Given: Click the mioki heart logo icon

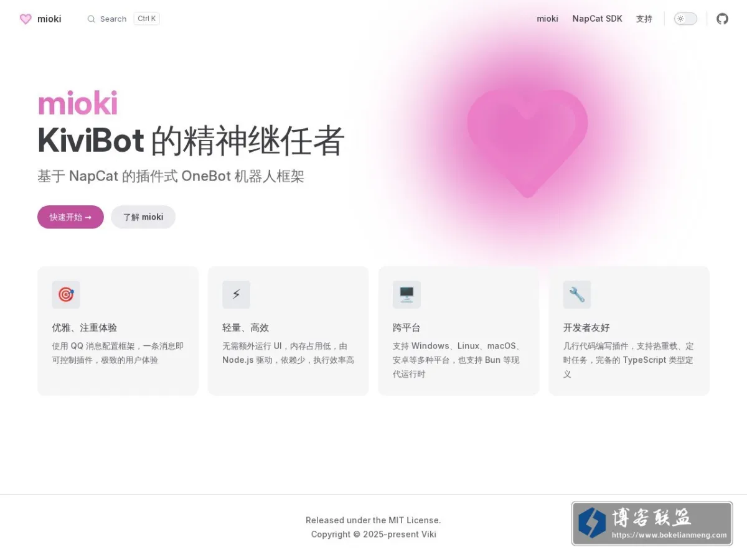Looking at the screenshot, I should 26,19.
